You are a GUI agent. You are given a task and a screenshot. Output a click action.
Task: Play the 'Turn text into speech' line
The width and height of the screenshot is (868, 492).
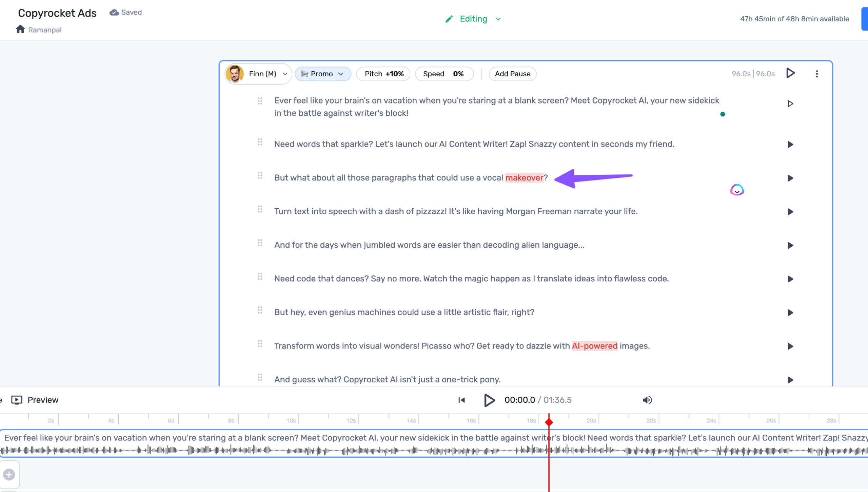click(790, 212)
